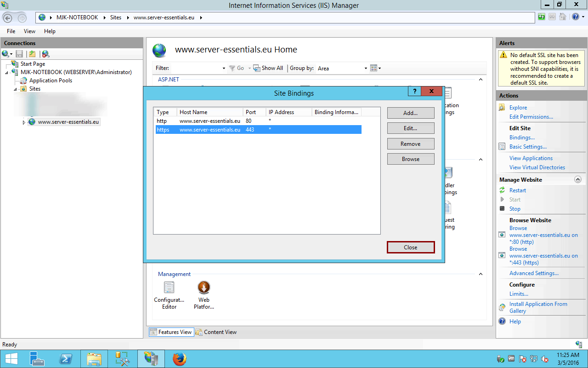The image size is (588, 368).
Task: Click the taskbar clock showing 11:25 AM
Action: coord(567,359)
